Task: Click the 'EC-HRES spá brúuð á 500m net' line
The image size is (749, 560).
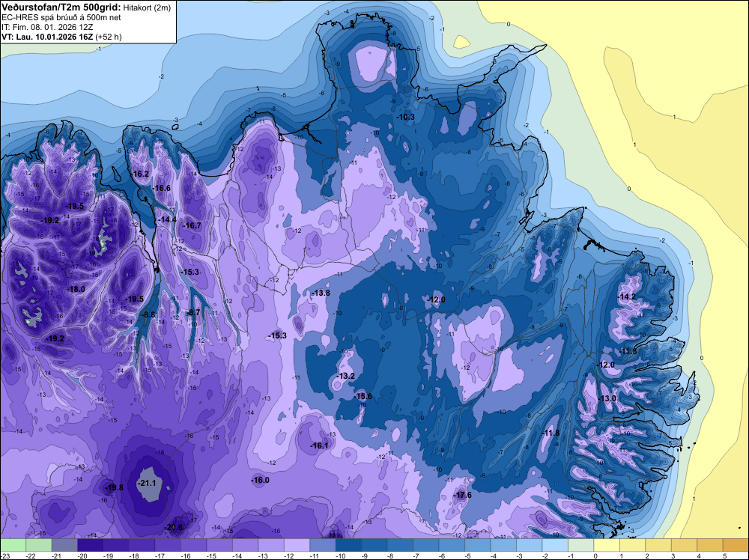Action: point(61,18)
